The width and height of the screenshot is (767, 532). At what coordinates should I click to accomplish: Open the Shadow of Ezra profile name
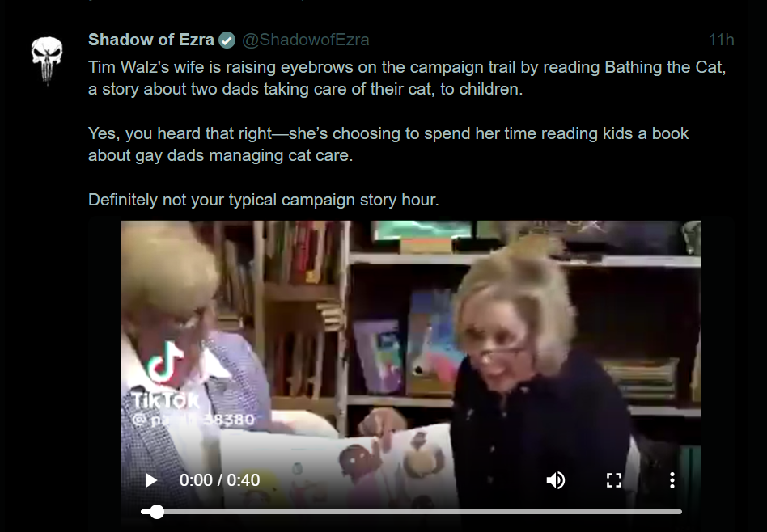click(x=151, y=40)
